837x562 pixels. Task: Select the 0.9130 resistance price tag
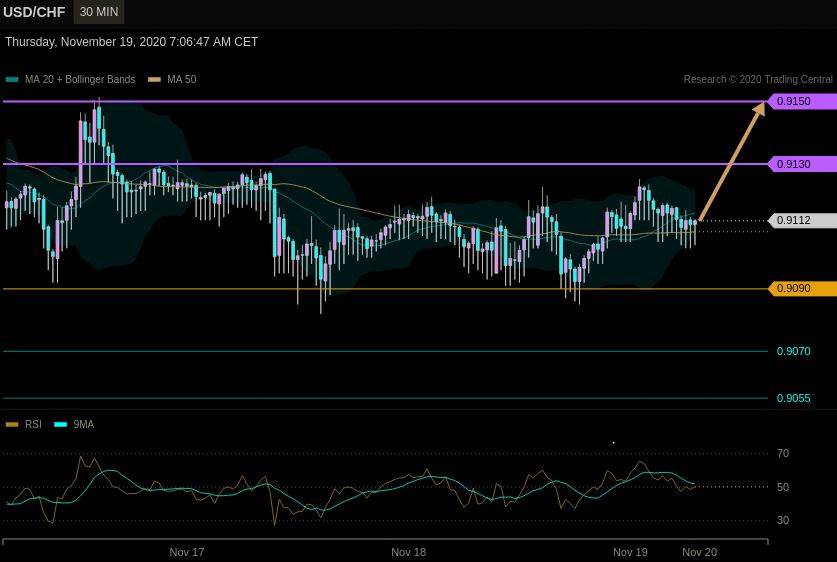tap(802, 164)
